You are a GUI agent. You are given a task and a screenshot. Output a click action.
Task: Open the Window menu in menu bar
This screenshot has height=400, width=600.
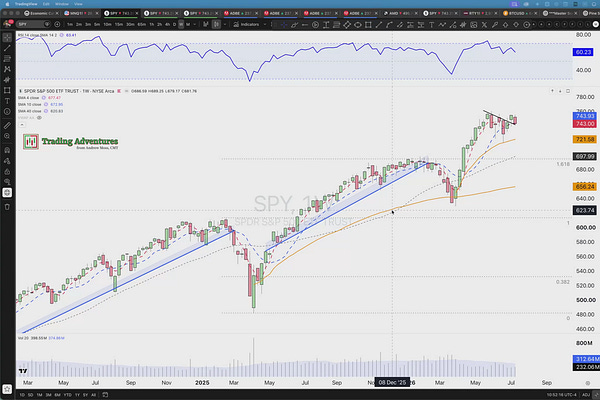coord(62,4)
